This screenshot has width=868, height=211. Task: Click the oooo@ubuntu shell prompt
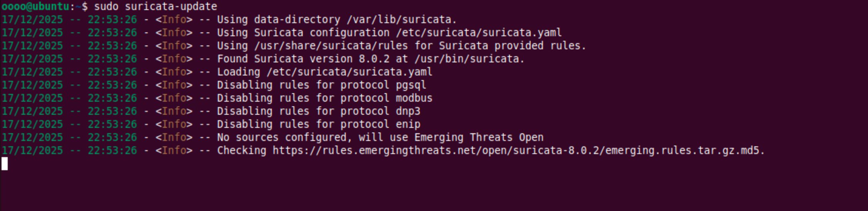[x=35, y=7]
